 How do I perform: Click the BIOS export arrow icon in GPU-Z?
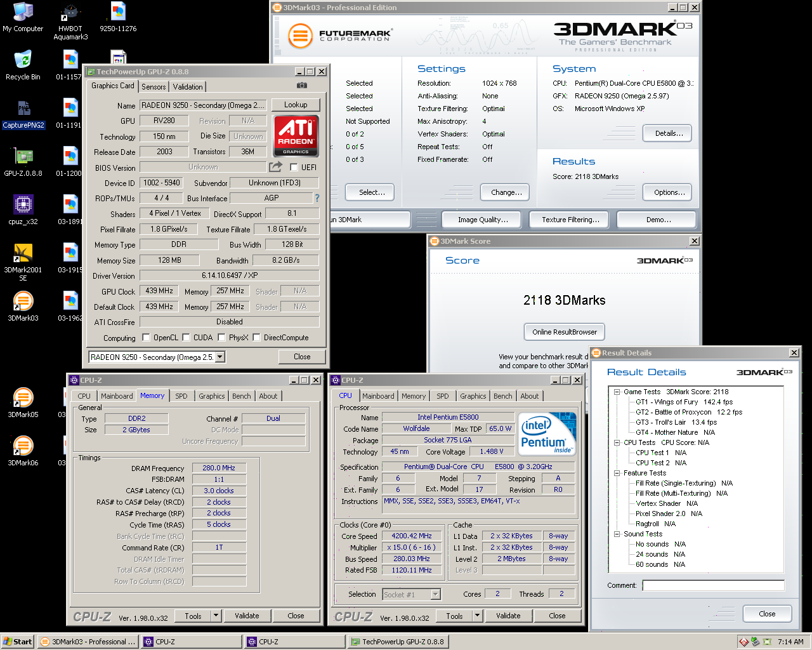275,166
